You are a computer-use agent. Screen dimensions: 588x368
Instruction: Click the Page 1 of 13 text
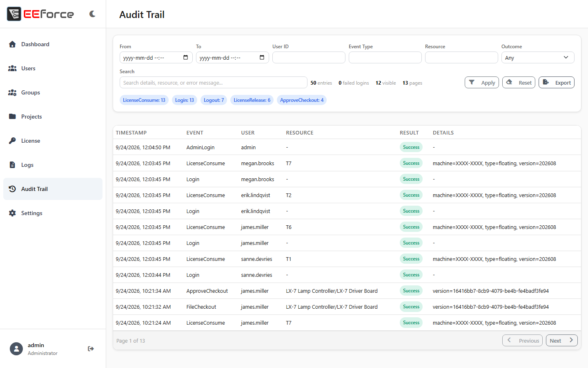131,341
